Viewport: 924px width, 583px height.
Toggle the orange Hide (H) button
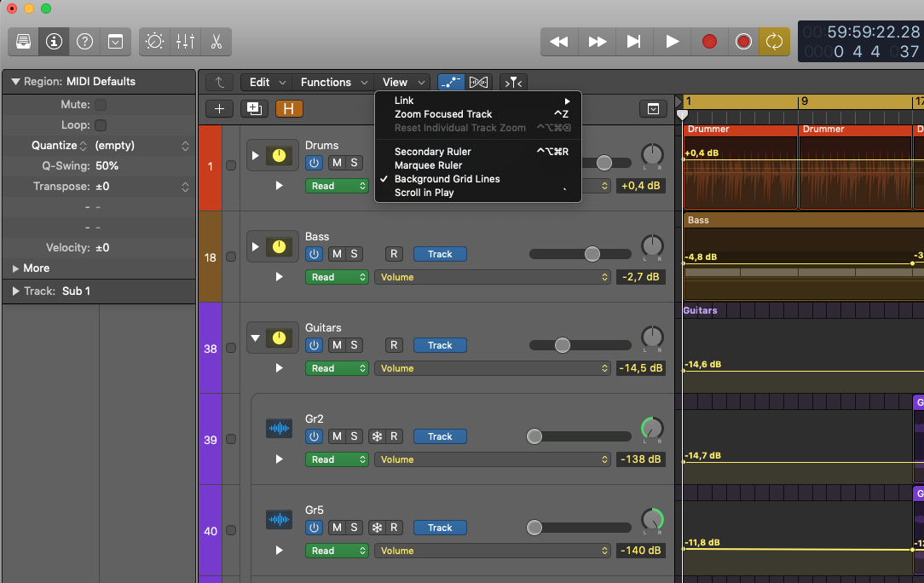point(289,108)
